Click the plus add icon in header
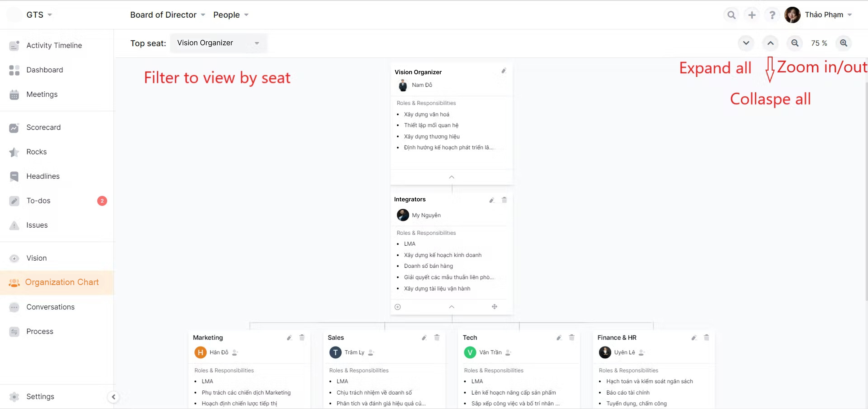Screen dimensions: 868x409 (752, 15)
